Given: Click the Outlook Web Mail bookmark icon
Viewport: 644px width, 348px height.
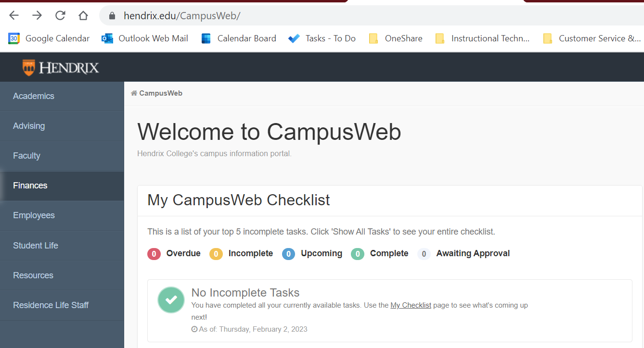Looking at the screenshot, I should coord(107,38).
